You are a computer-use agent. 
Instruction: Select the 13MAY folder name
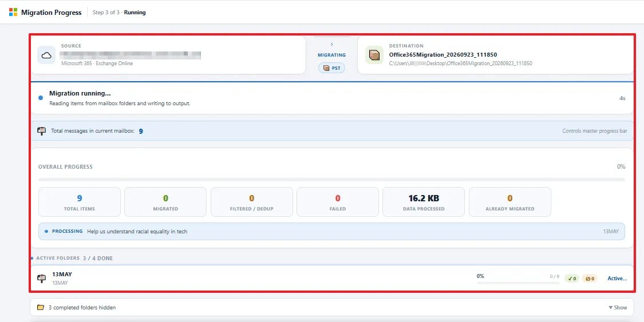(x=62, y=275)
